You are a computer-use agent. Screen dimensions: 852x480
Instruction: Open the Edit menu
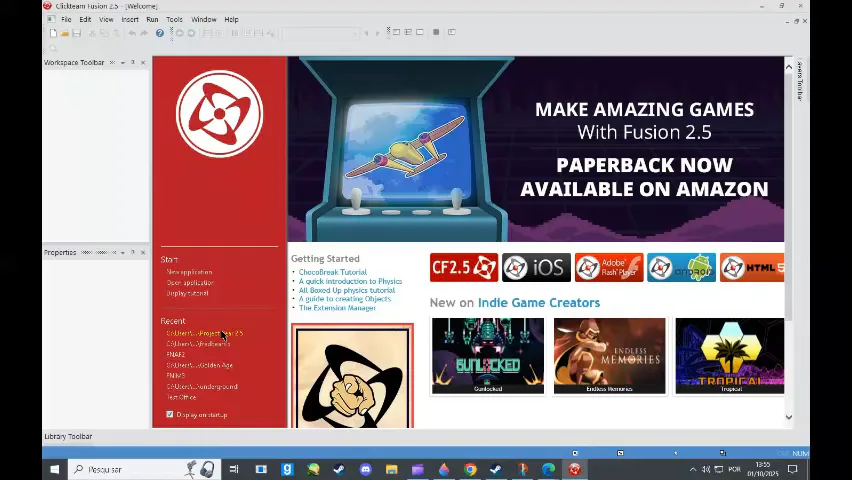click(x=85, y=20)
